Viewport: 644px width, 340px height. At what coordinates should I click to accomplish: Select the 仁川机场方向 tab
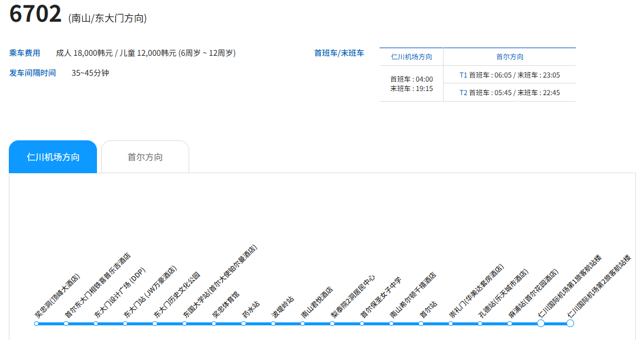[53, 157]
